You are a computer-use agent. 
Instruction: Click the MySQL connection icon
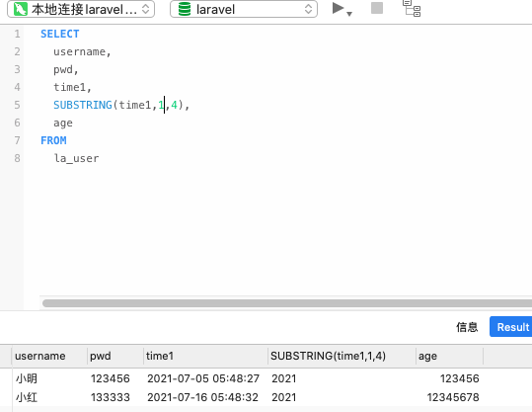click(x=21, y=9)
